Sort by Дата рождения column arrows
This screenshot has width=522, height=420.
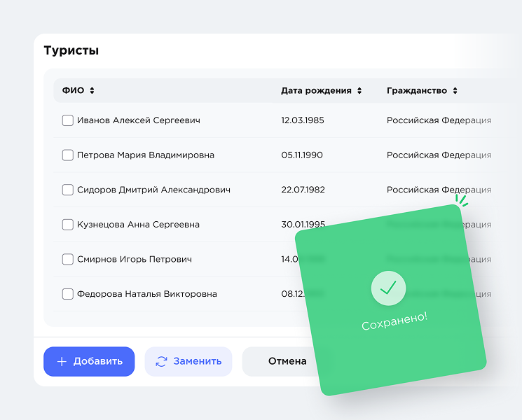359,91
